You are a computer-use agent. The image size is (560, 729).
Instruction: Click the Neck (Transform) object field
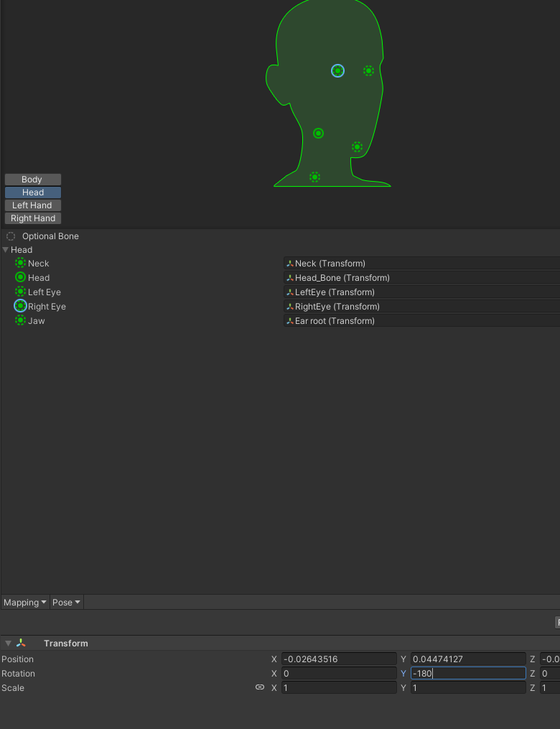(x=421, y=264)
